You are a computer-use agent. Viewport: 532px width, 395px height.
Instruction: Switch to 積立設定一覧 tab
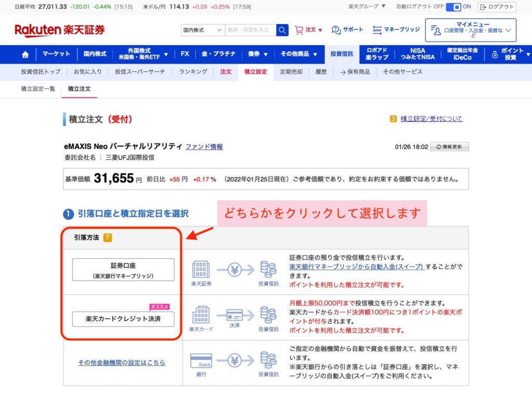pos(38,89)
